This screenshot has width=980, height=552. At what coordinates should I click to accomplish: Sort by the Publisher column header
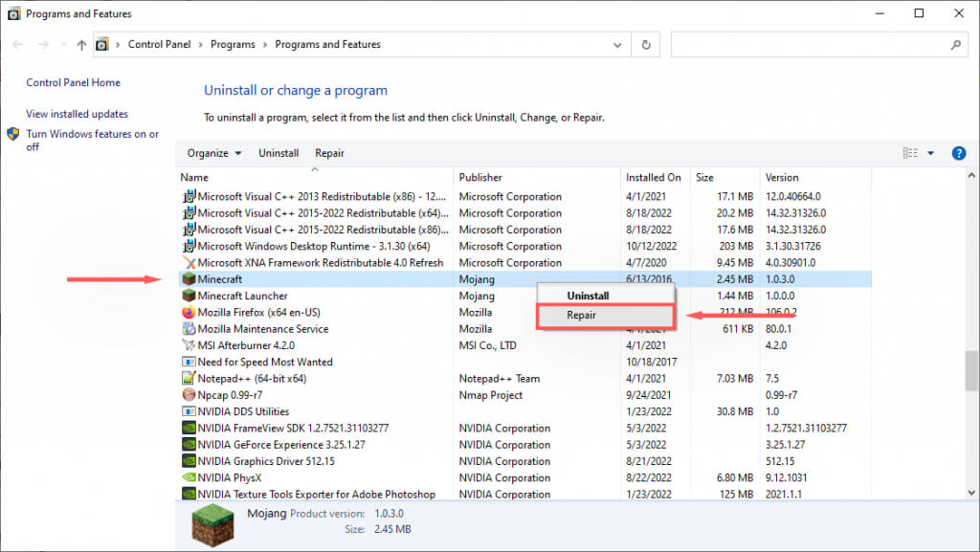(x=480, y=177)
